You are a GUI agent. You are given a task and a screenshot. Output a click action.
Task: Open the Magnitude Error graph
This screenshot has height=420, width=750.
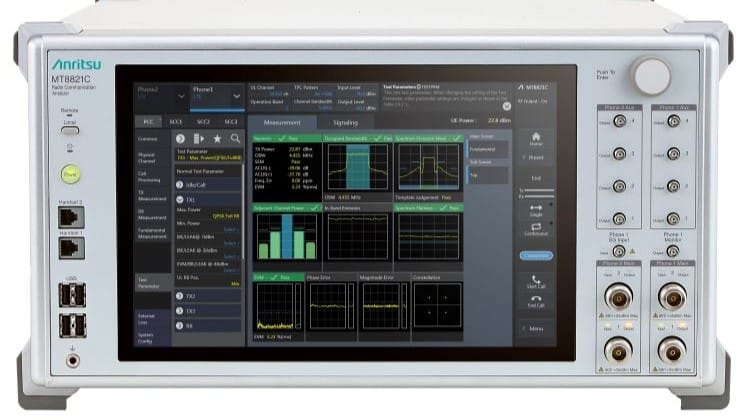point(384,307)
